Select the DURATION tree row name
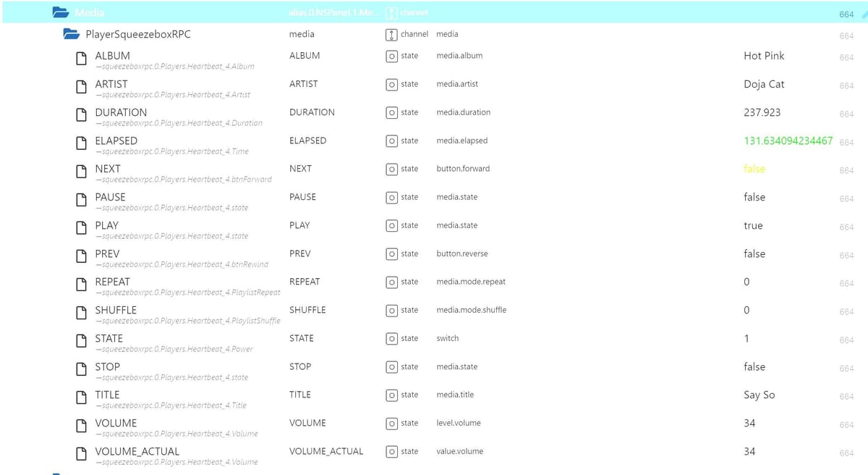This screenshot has width=868, height=475. point(121,112)
